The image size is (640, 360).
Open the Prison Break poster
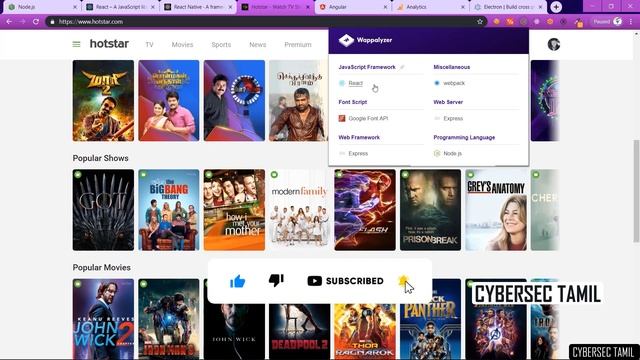(x=430, y=210)
